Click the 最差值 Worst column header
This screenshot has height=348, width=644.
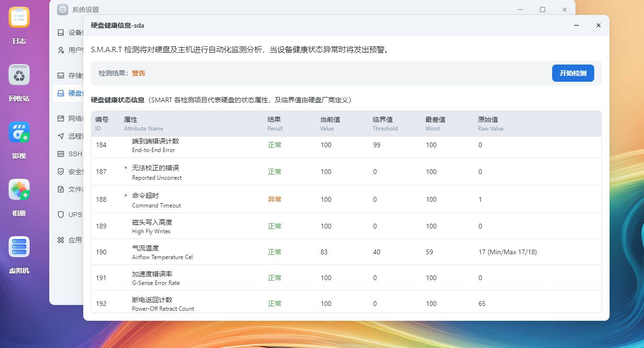click(x=435, y=124)
